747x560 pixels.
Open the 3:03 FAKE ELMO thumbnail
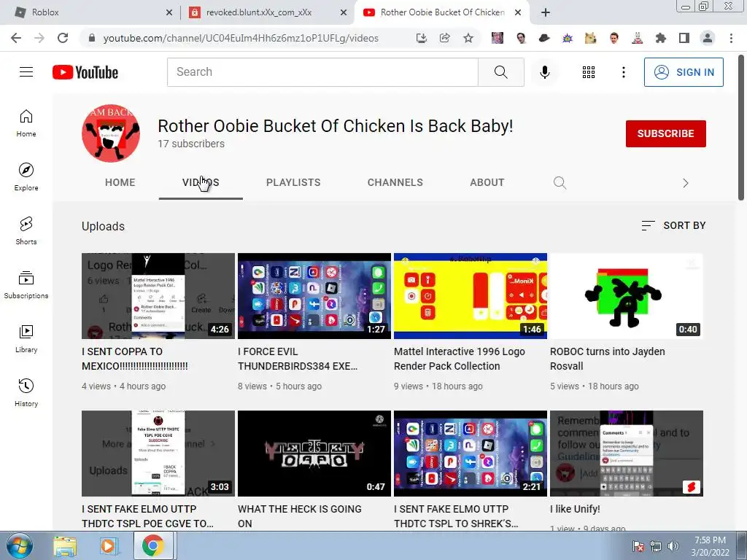[x=158, y=454]
